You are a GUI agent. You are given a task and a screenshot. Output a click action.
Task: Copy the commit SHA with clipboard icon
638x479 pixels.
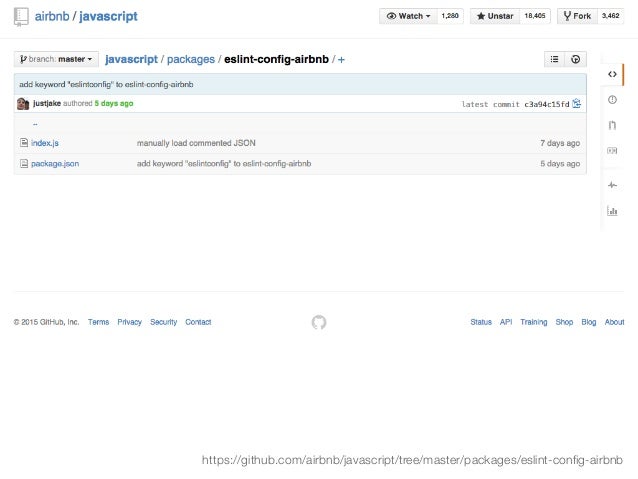tap(577, 104)
